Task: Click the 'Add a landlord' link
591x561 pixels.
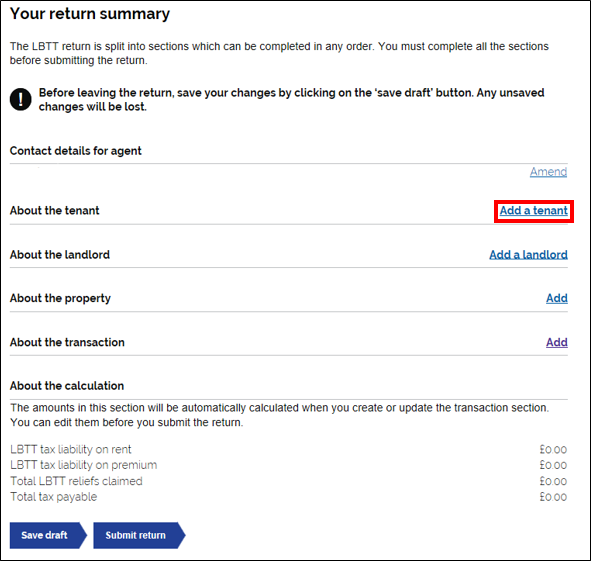Action: 528,255
